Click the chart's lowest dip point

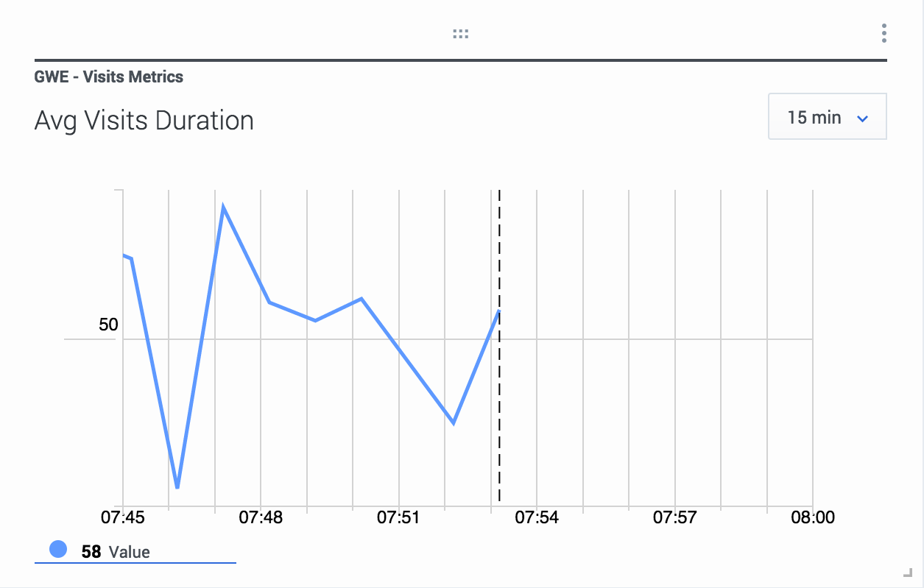pyautogui.click(x=177, y=487)
